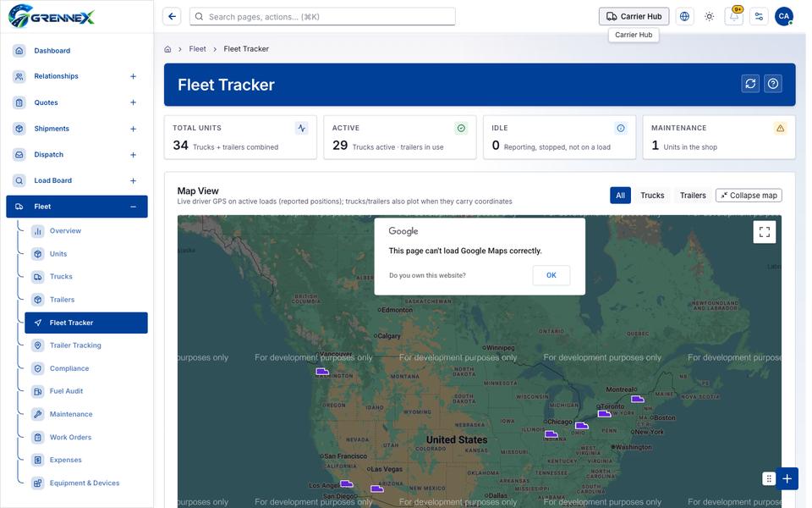Filter map to Trucks only
The image size is (812, 508).
(652, 196)
